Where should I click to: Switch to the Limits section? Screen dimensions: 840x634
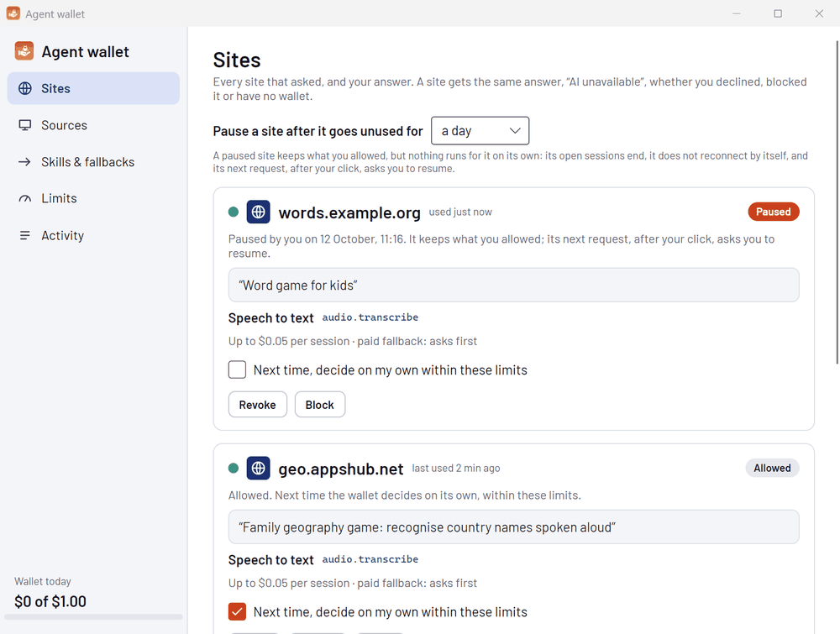(93, 199)
